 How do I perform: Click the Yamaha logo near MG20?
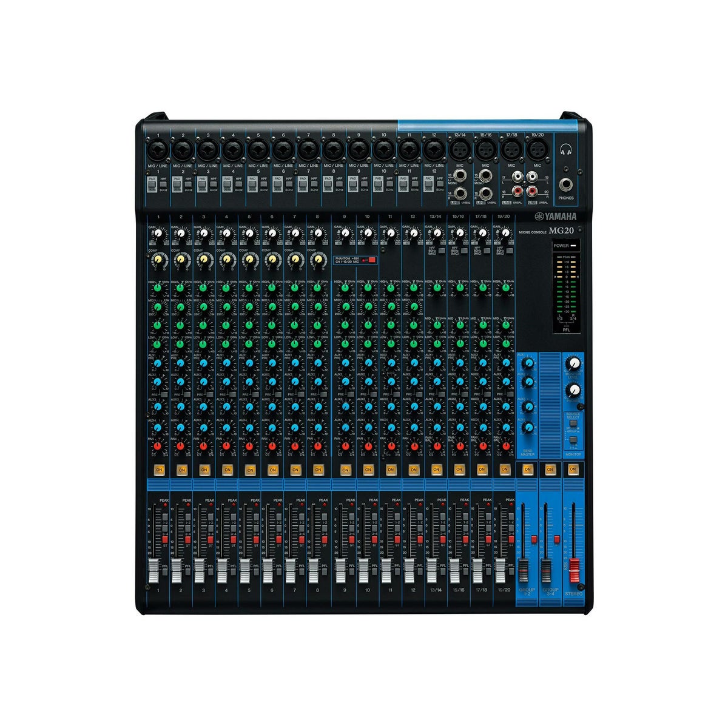pos(555,217)
